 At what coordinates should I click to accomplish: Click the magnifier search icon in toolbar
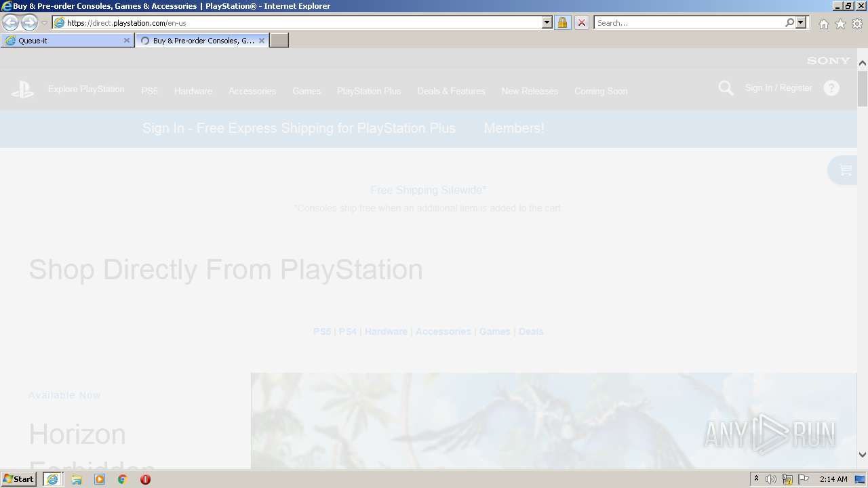click(x=789, y=23)
